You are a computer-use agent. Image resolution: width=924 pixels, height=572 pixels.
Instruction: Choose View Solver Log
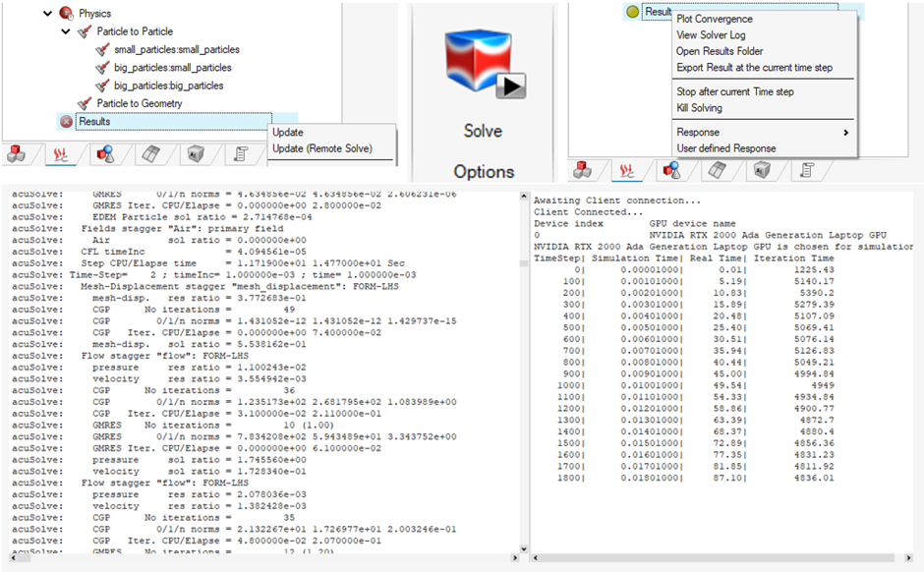711,34
